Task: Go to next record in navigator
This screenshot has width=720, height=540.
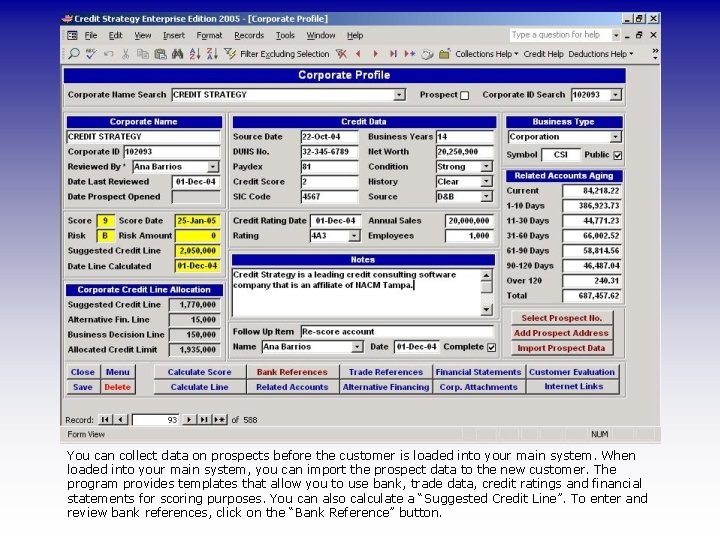Action: tap(188, 419)
